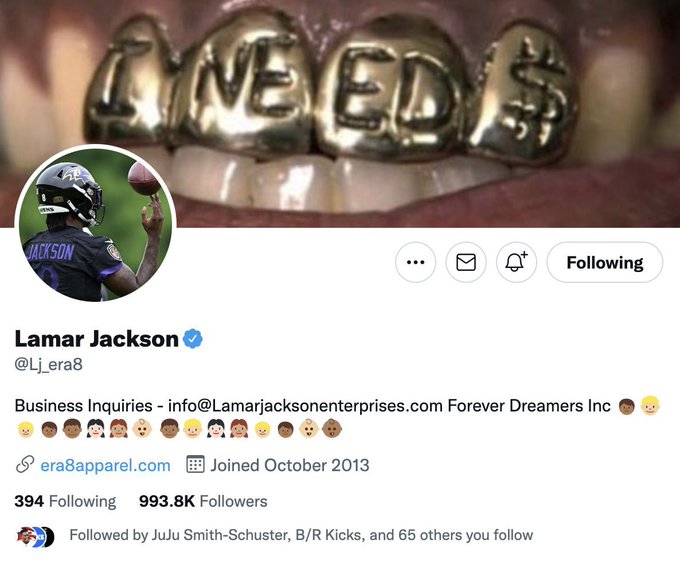The image size is (680, 575).
Task: Open the three-dot more options menu
Action: click(415, 262)
